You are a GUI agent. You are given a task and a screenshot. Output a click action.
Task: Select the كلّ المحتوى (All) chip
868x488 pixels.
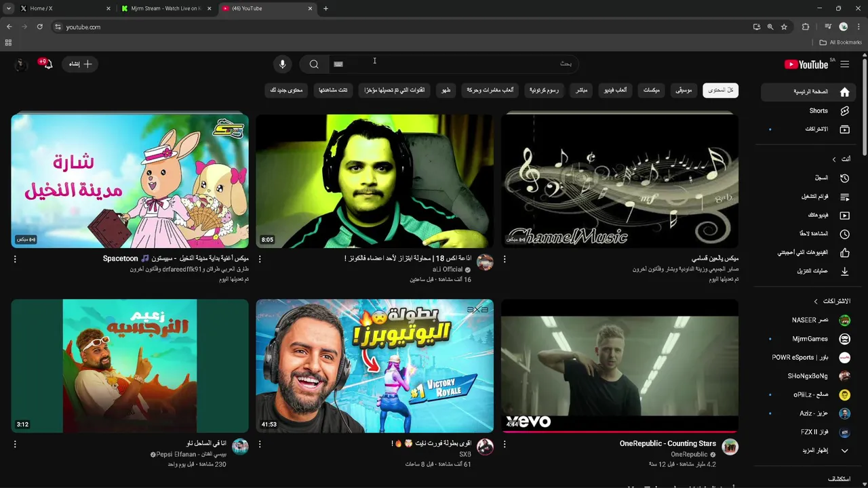click(720, 90)
